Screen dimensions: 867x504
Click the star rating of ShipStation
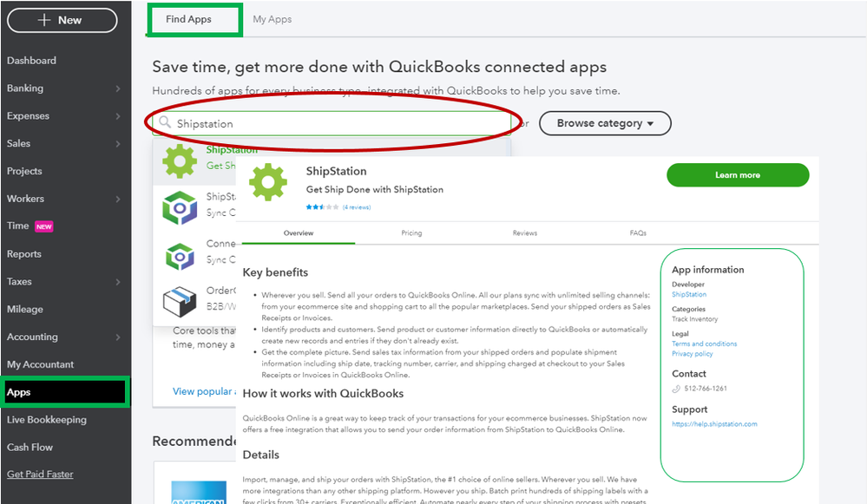(322, 207)
